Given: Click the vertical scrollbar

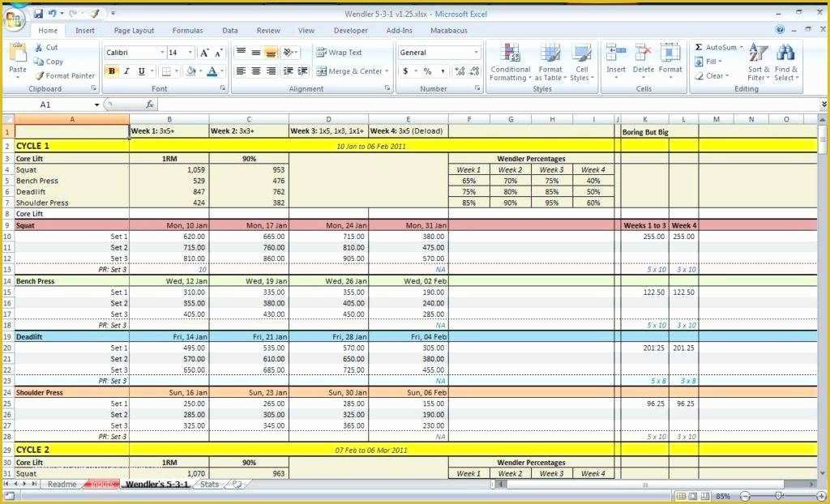Looking at the screenshot, I should point(824,297).
